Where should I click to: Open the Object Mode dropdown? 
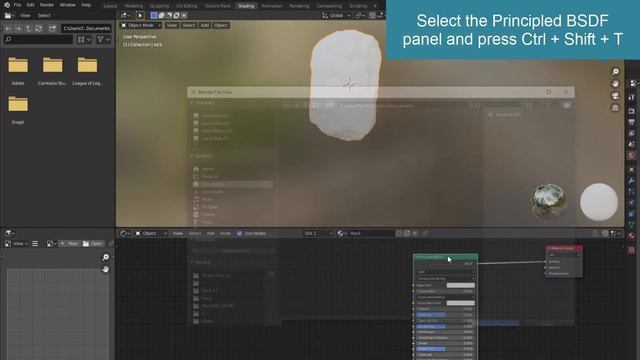pos(141,25)
